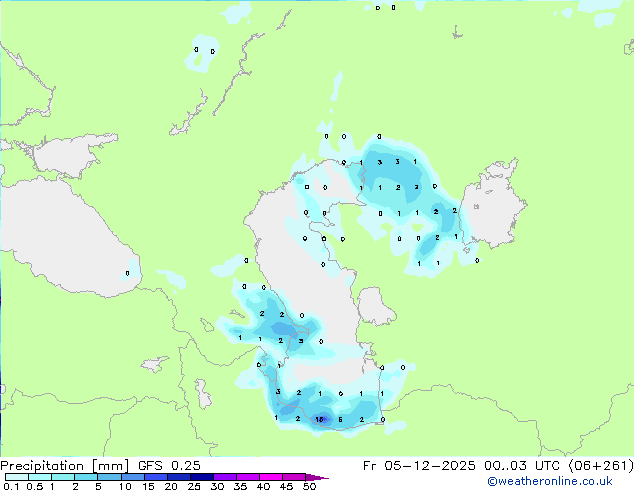Click the '50' legend scale label
Image resolution: width=634 pixels, height=490 pixels.
[x=310, y=486]
